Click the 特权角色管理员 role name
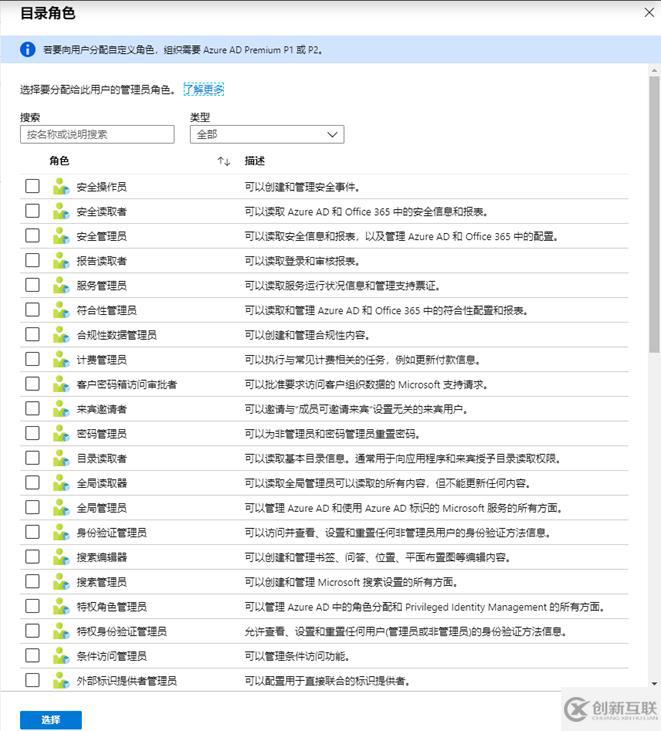 [x=112, y=607]
